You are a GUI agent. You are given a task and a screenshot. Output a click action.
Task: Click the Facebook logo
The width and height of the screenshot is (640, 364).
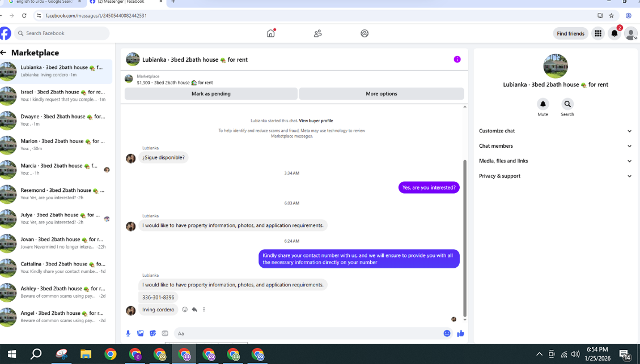click(5, 33)
